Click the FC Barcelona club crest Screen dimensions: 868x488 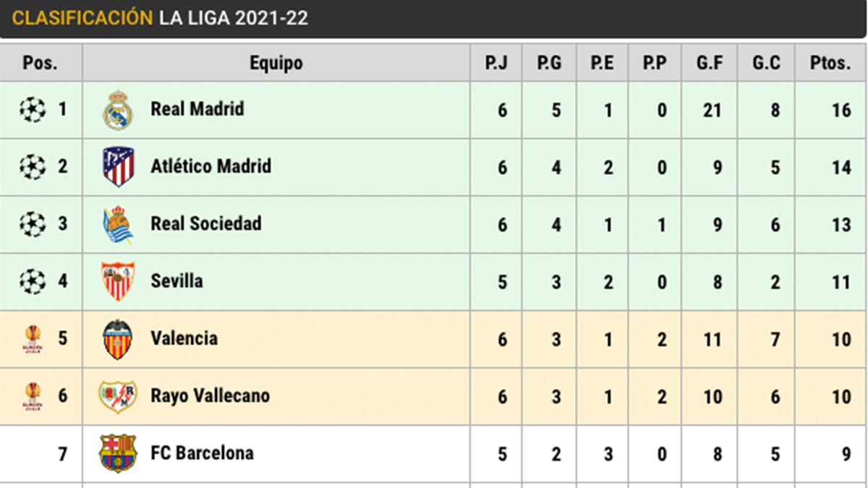(x=117, y=453)
